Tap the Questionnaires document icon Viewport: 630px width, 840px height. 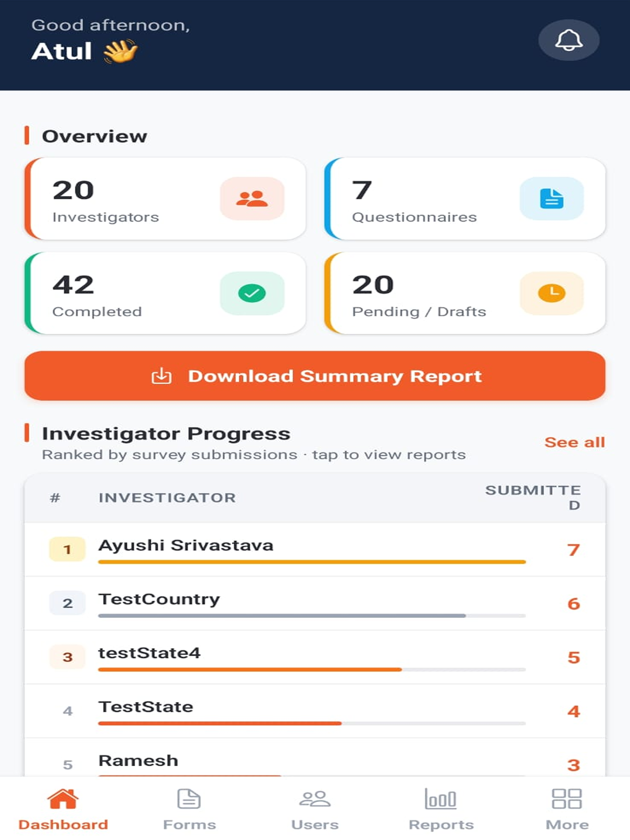[551, 199]
